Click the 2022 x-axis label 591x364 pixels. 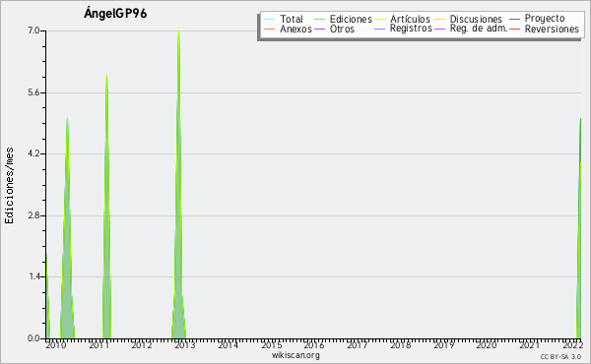tap(573, 345)
